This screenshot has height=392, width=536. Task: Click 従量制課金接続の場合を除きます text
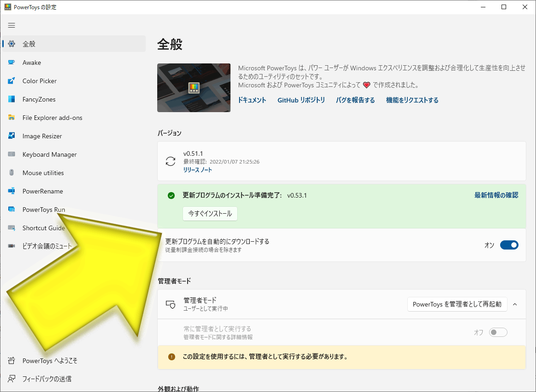(203, 250)
